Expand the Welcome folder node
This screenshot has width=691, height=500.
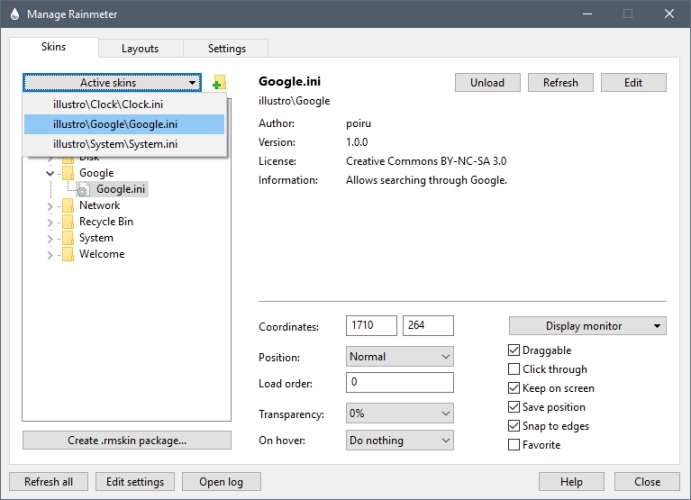50,255
